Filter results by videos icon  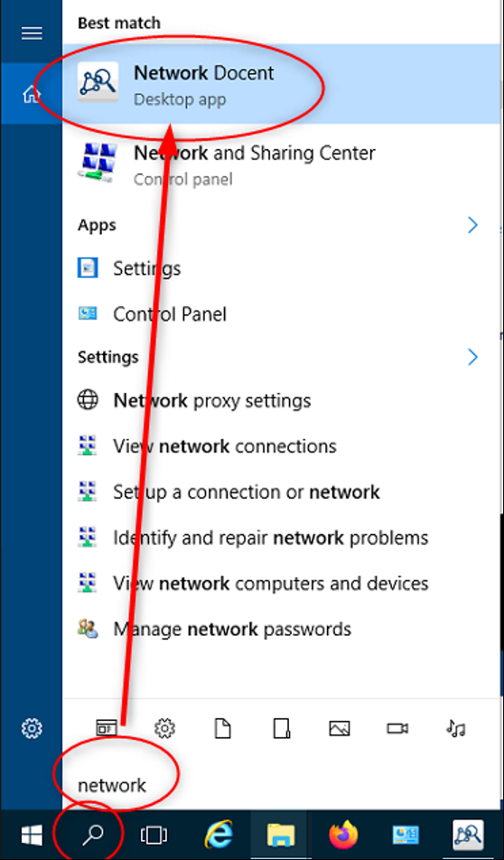397,728
